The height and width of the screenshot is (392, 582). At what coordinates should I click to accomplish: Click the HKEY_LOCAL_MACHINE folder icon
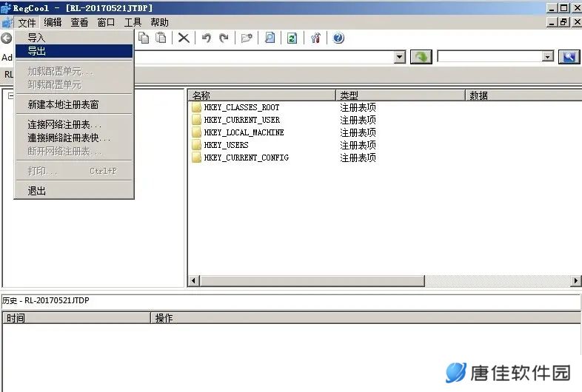click(x=196, y=132)
